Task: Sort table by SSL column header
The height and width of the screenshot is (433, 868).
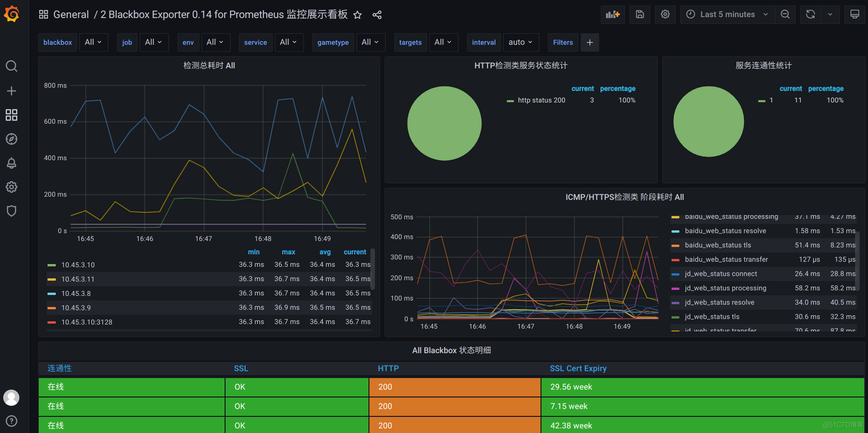Action: (x=241, y=368)
